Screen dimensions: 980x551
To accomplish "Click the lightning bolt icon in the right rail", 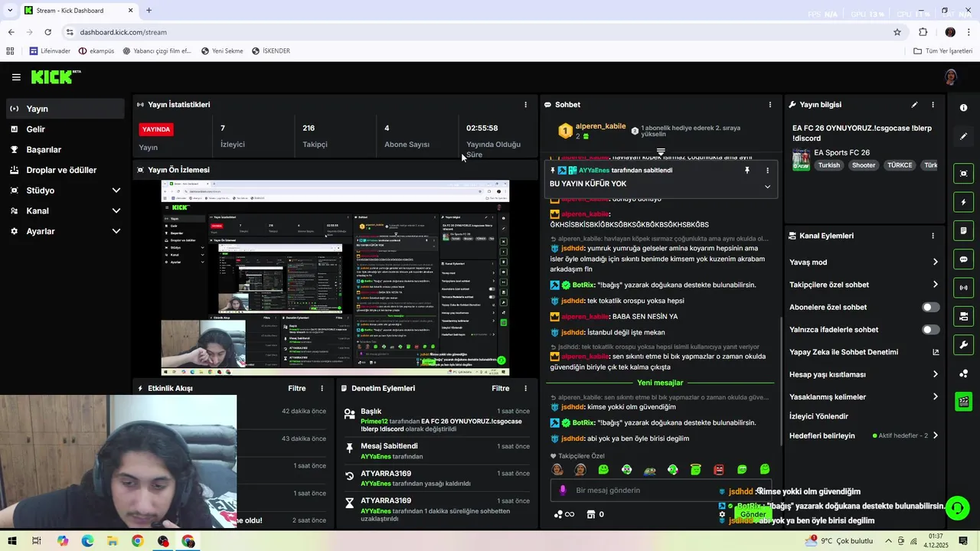I will coord(963,202).
